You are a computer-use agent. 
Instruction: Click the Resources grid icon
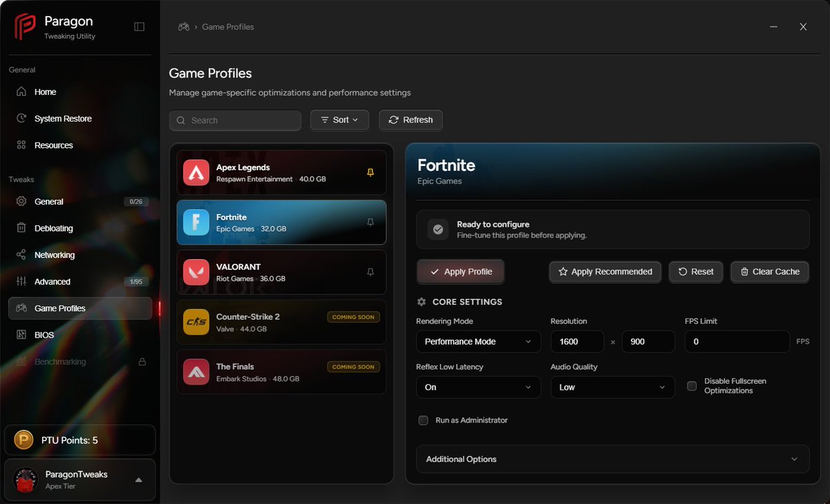point(21,145)
